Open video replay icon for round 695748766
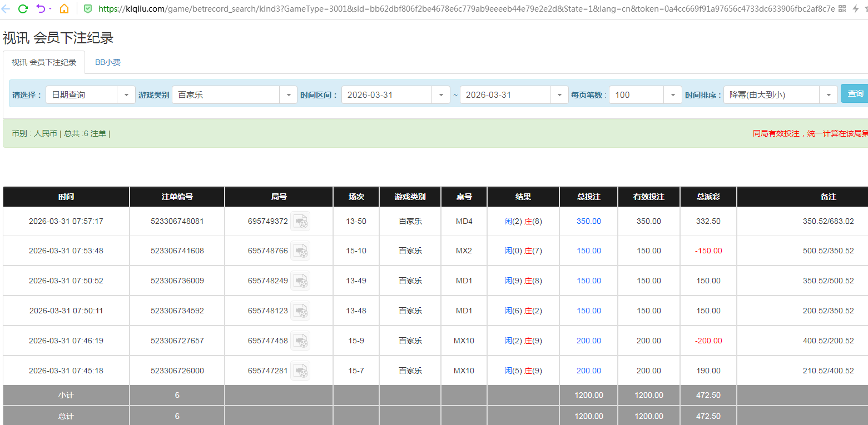The image size is (868, 425). coord(300,251)
